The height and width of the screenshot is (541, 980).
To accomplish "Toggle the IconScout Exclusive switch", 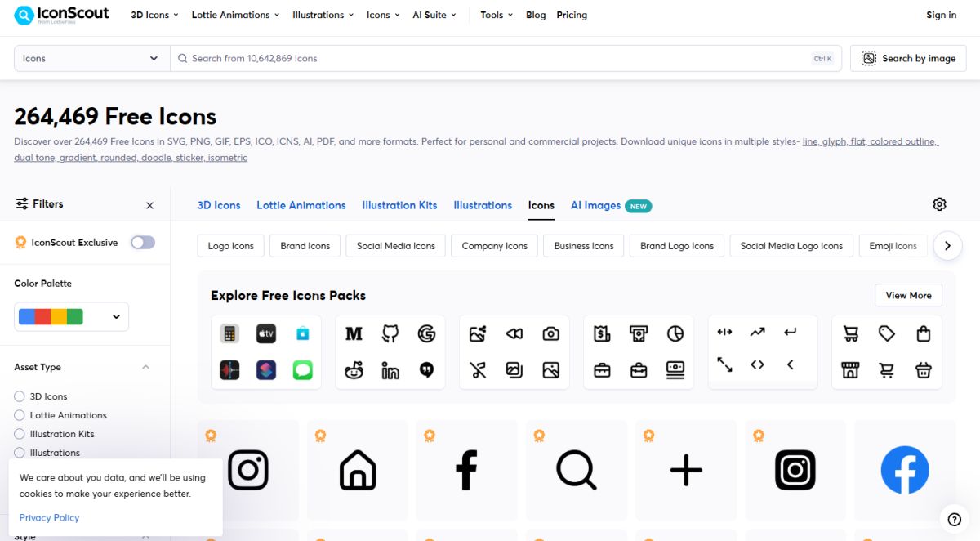I will coord(143,242).
